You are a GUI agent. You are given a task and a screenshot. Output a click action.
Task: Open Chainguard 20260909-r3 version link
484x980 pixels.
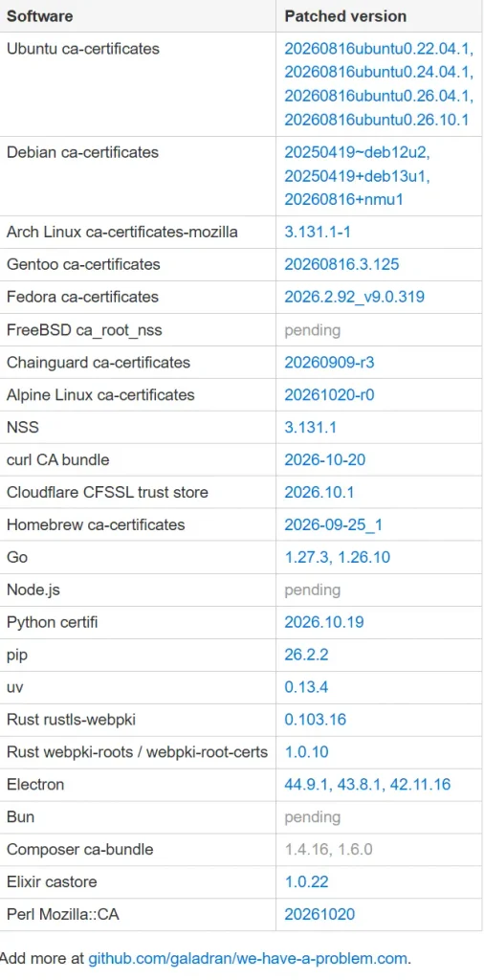(x=329, y=363)
